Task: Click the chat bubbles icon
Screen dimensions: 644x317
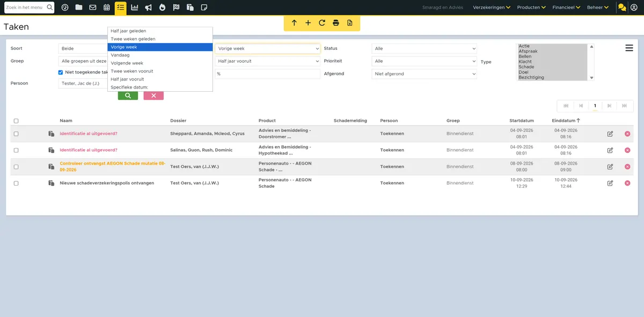Action: click(622, 8)
